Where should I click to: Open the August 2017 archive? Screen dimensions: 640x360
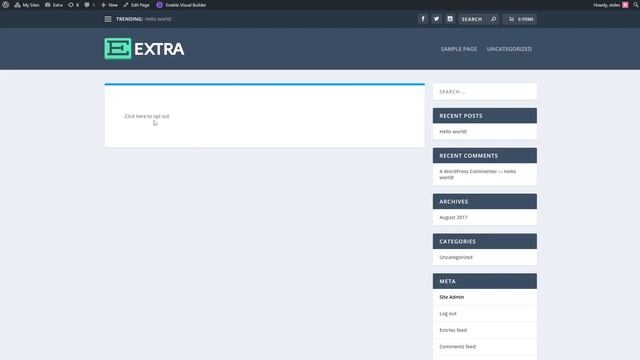pyautogui.click(x=453, y=218)
